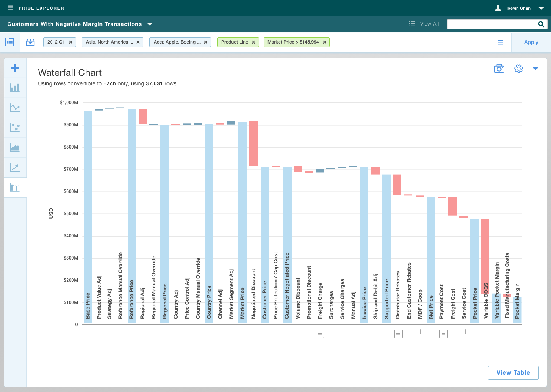Select the waterfall chart sidebar tab
Image resolution: width=551 pixels, height=392 pixels.
15,188
